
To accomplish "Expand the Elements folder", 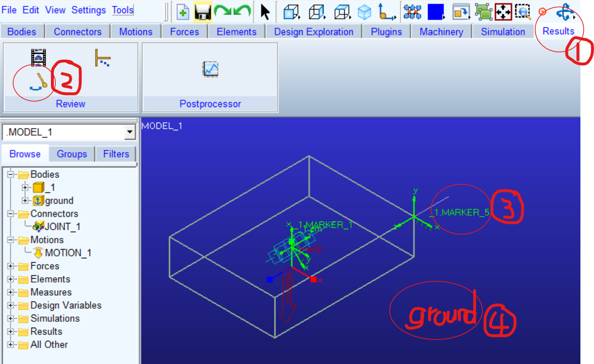I will [11, 279].
